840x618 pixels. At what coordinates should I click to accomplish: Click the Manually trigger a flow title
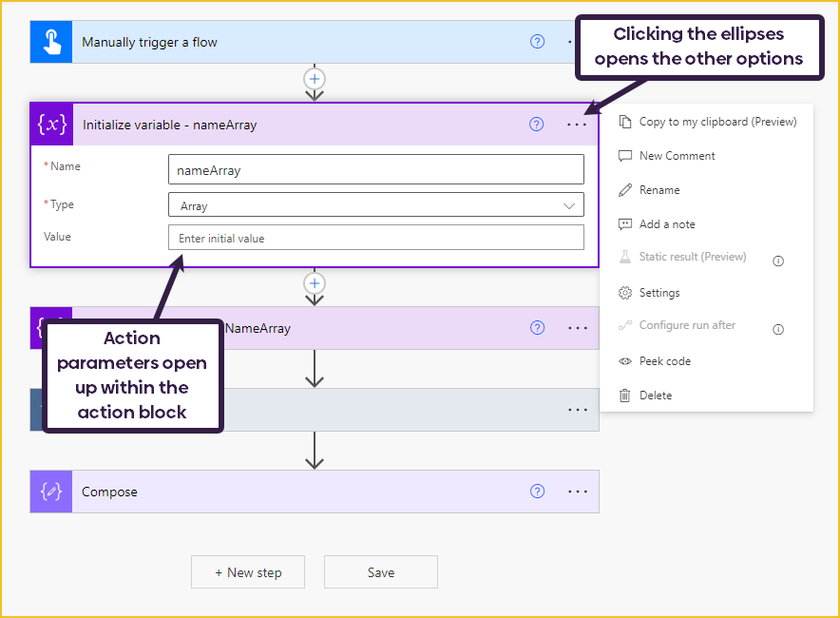[149, 43]
